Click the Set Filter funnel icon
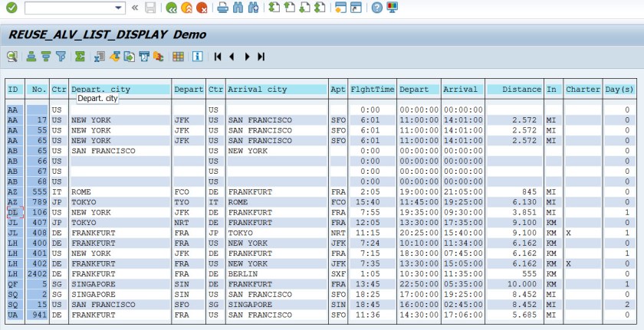Screen dimensions: 644x330 pos(61,56)
